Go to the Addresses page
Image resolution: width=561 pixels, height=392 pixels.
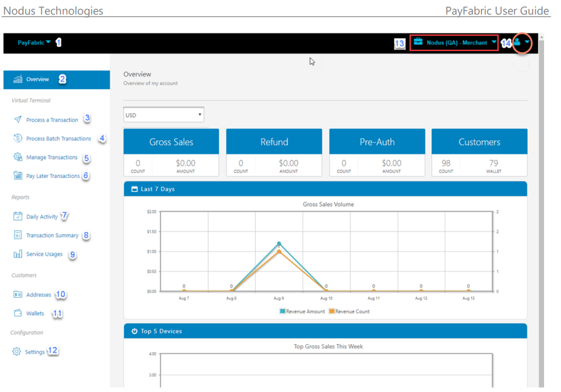39,295
